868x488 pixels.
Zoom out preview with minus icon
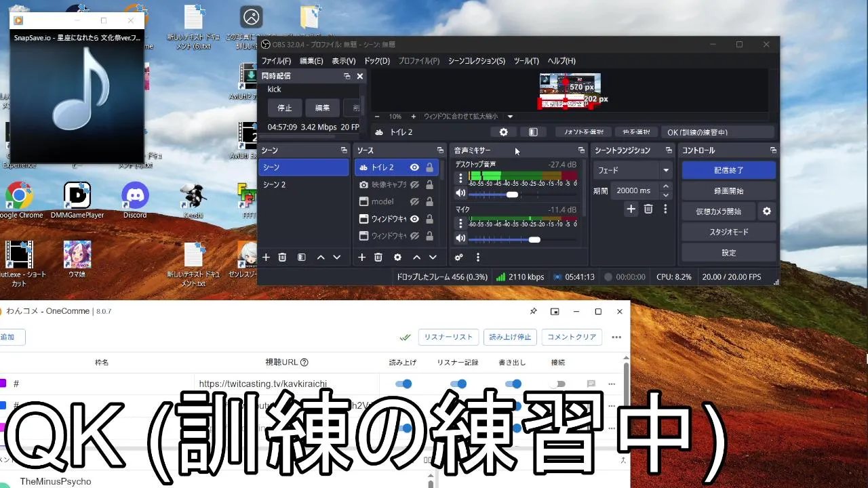point(378,117)
